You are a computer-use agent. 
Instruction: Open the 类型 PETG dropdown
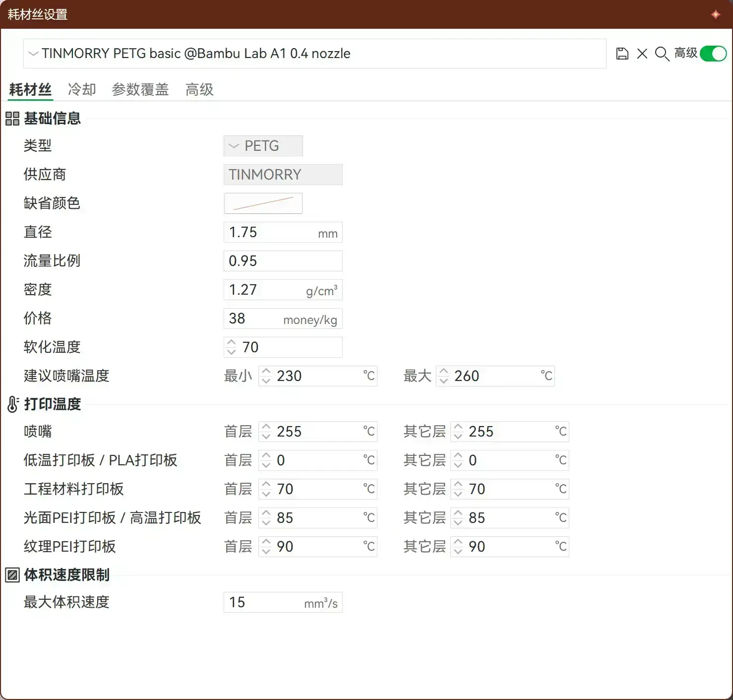click(x=263, y=146)
